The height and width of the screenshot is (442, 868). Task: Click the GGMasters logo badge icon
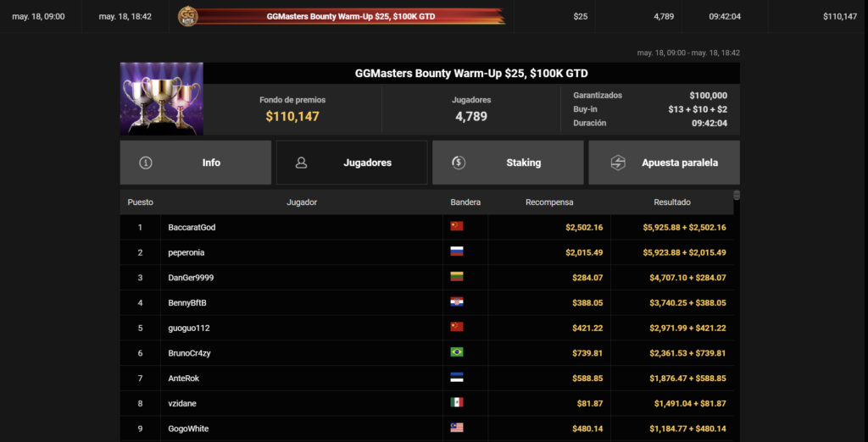pyautogui.click(x=187, y=16)
